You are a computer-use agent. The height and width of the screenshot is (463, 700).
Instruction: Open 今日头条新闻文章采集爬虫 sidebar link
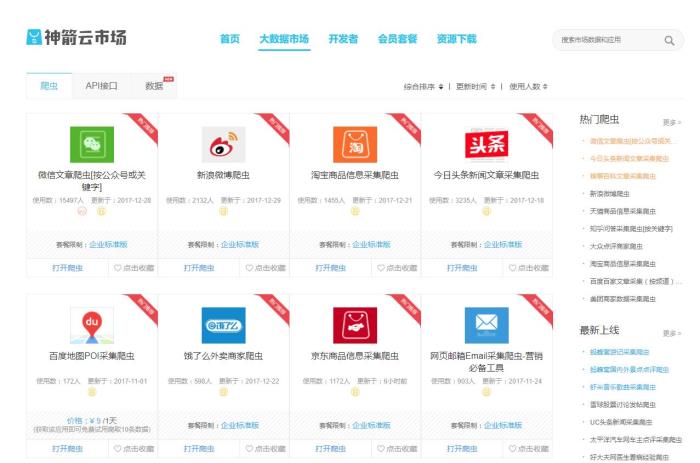[629, 159]
